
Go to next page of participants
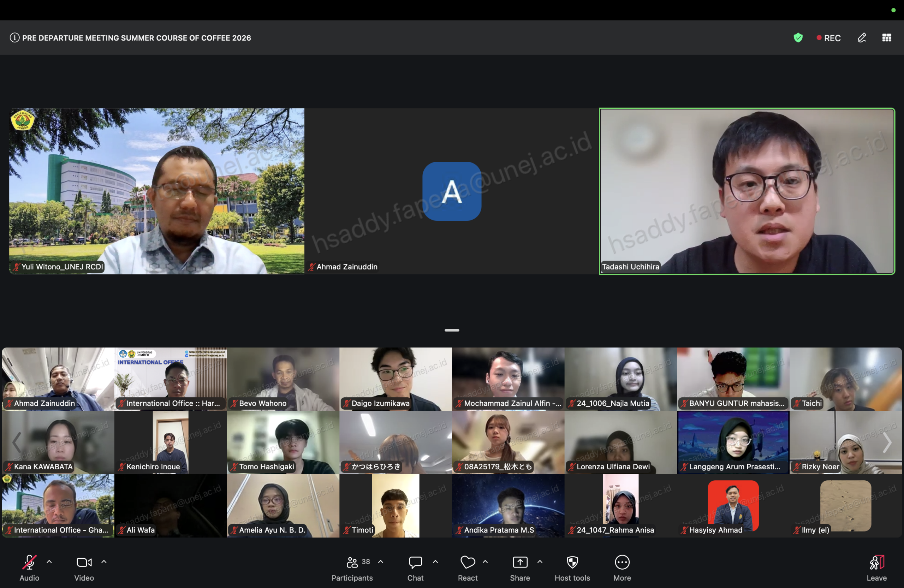[x=887, y=442]
